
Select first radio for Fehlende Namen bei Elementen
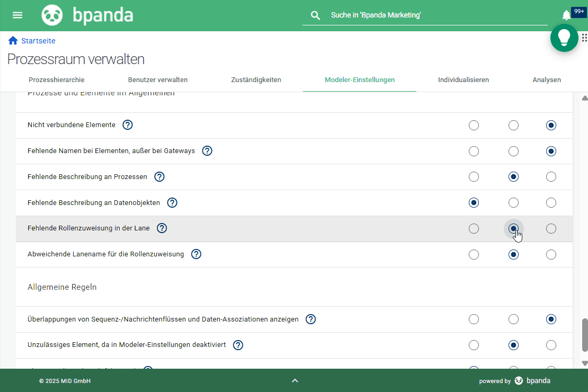474,151
